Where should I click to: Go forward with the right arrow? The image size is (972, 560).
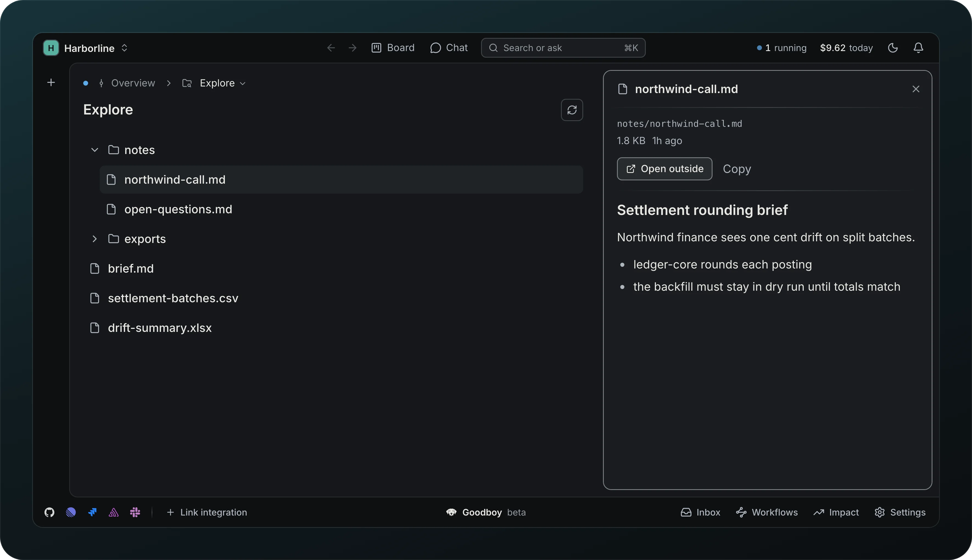coord(352,48)
